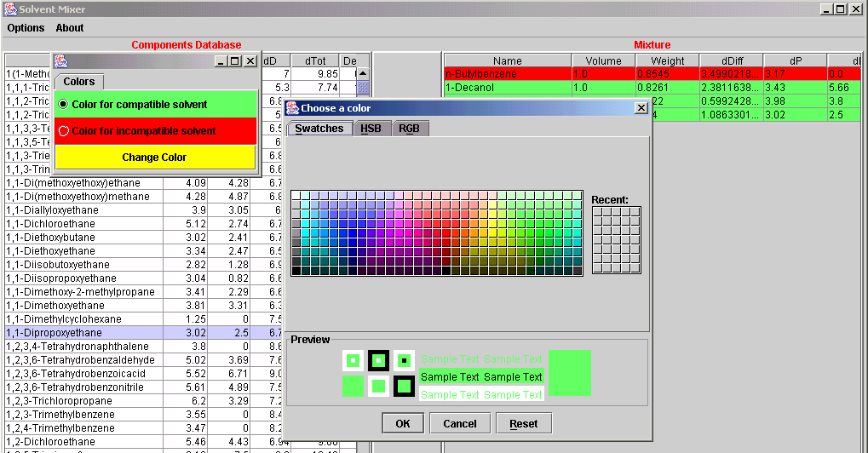The width and height of the screenshot is (868, 453).
Task: Reset the chosen color
Action: (523, 423)
